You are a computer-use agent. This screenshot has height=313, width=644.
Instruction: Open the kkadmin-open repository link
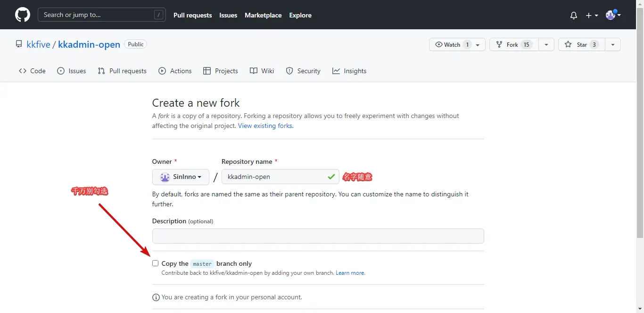[x=89, y=44]
